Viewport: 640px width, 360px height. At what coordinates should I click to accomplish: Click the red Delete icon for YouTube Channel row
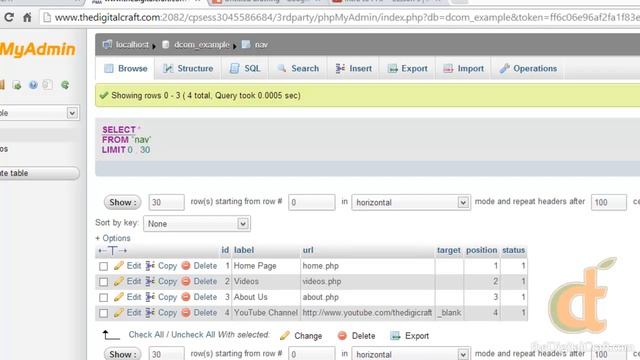(x=186, y=313)
